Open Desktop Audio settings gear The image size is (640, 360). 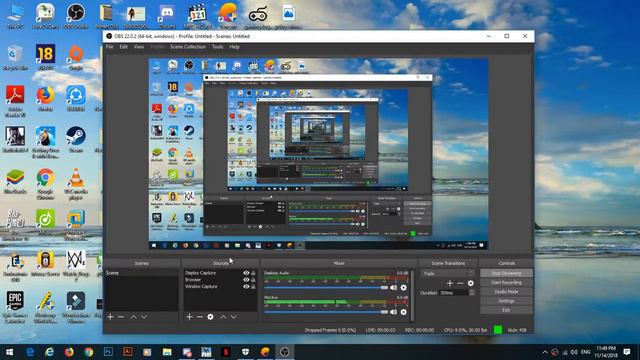click(403, 288)
